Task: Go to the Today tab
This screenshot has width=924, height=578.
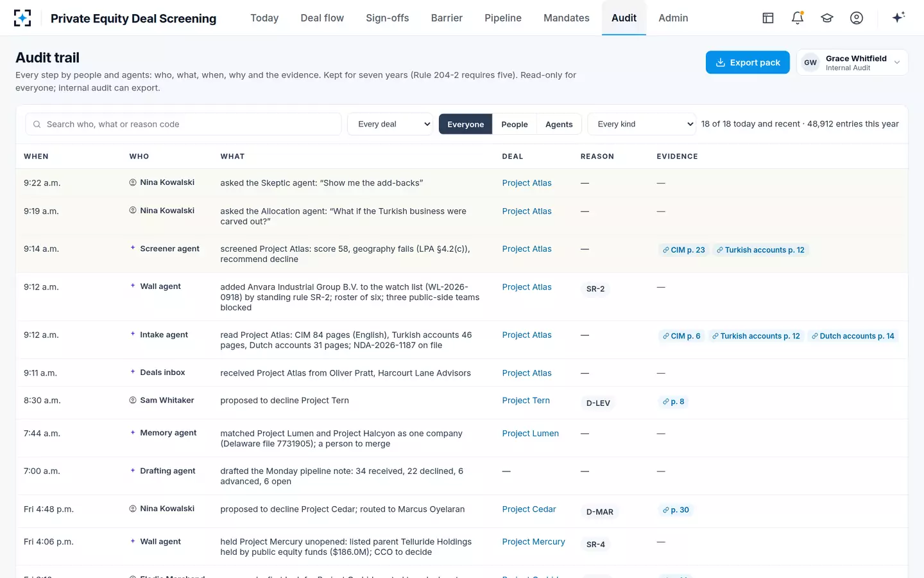Action: [x=264, y=18]
